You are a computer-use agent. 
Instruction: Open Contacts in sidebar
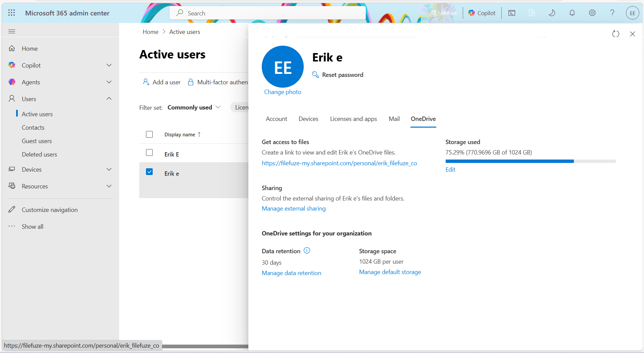point(33,128)
